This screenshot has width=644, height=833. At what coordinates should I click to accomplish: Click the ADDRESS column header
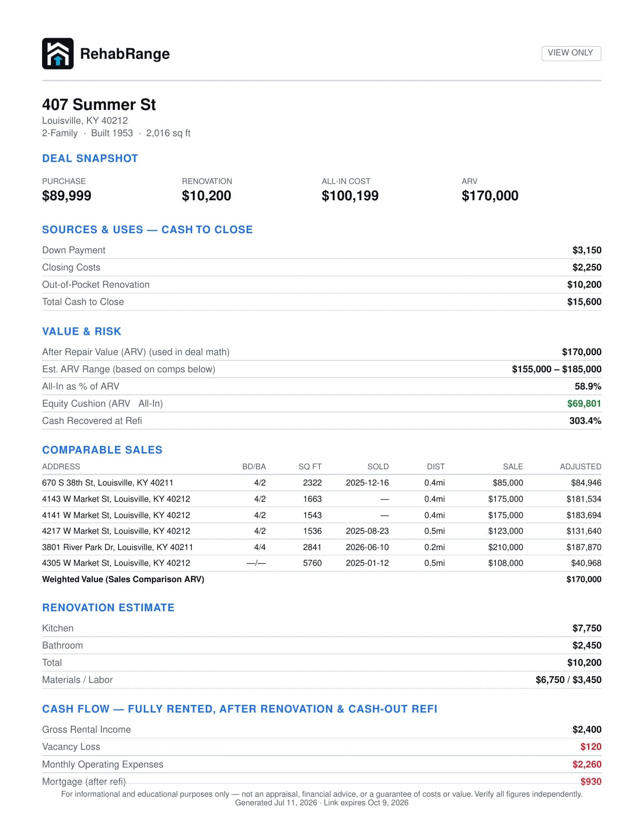[61, 466]
